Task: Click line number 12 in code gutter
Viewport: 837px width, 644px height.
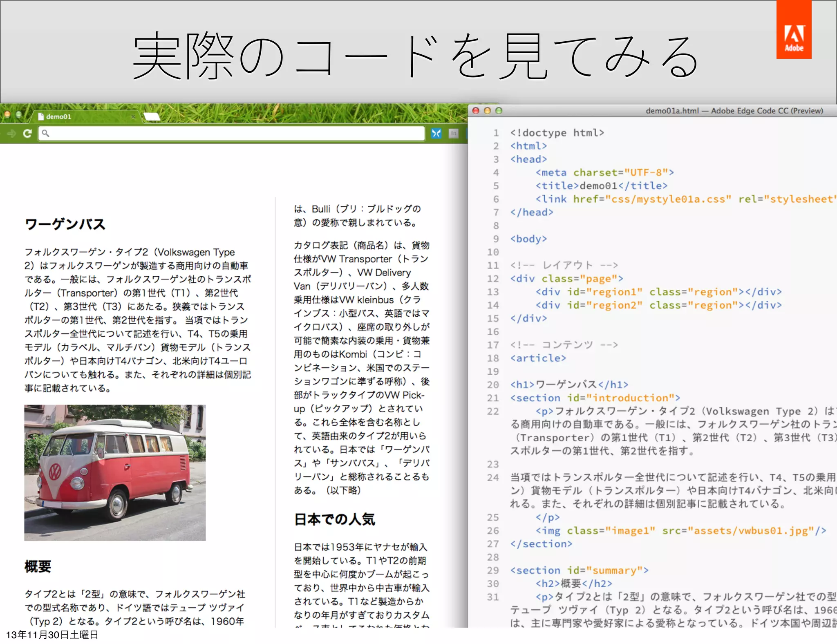Action: click(493, 279)
